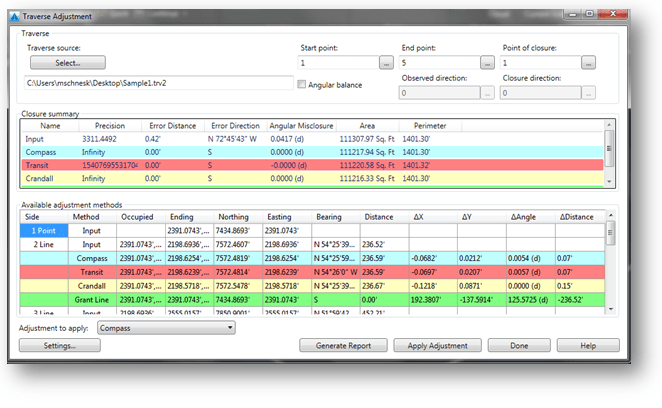Image resolution: width=662 pixels, height=408 pixels.
Task: Click the Point of closure browse button
Action: pos(589,63)
